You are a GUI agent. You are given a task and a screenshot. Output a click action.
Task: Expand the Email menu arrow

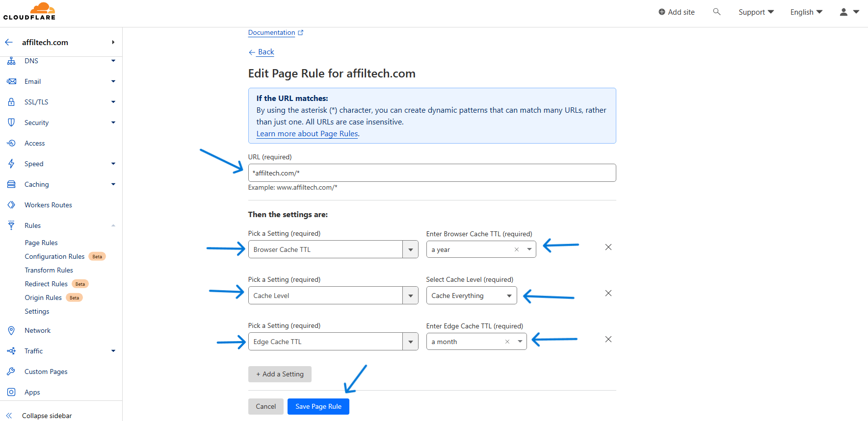click(x=113, y=81)
